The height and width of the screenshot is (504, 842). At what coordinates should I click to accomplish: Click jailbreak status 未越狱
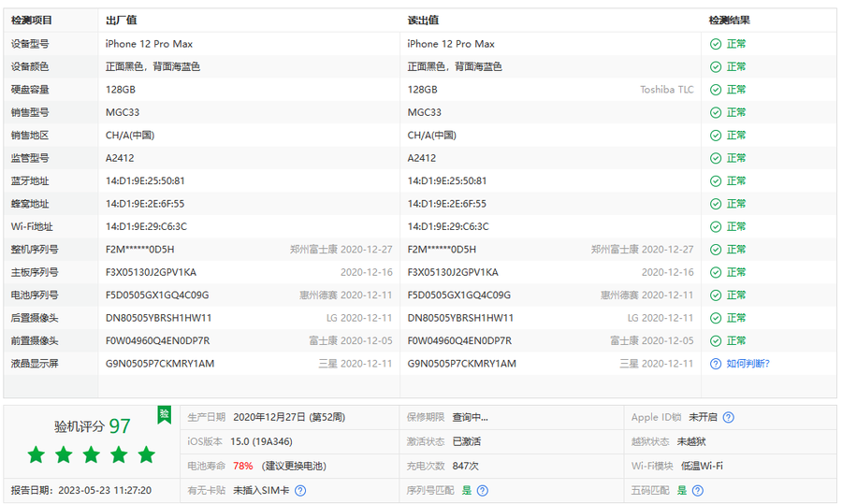click(x=691, y=441)
